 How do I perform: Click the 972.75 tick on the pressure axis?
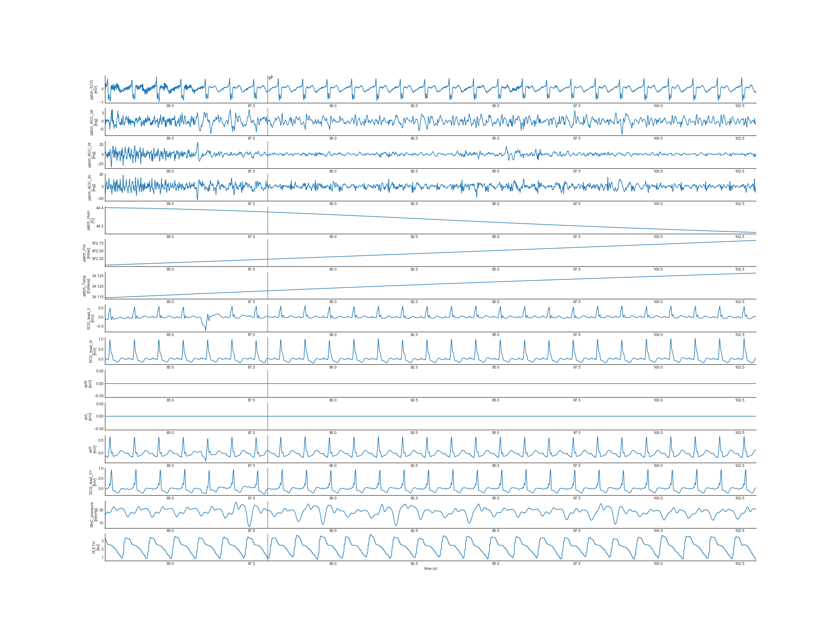[98, 243]
